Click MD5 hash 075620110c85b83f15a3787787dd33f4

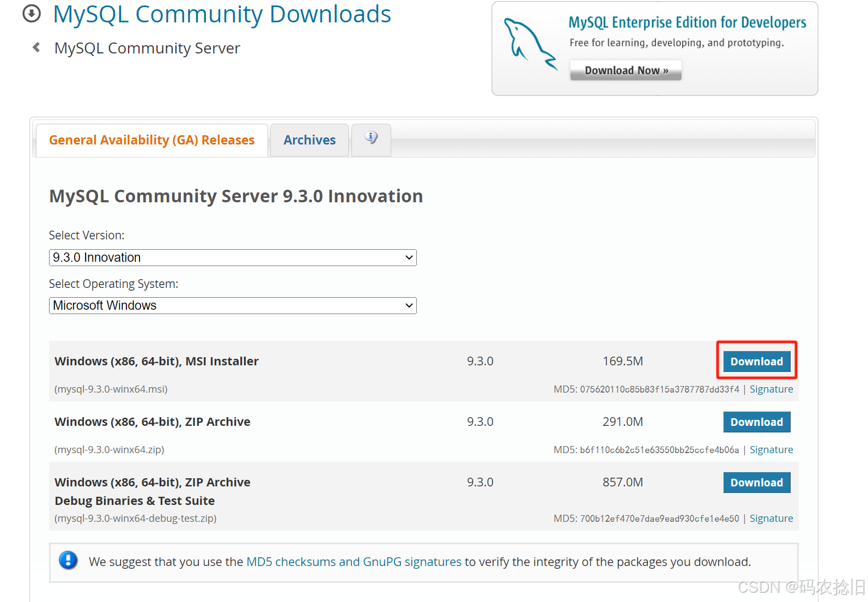point(659,389)
